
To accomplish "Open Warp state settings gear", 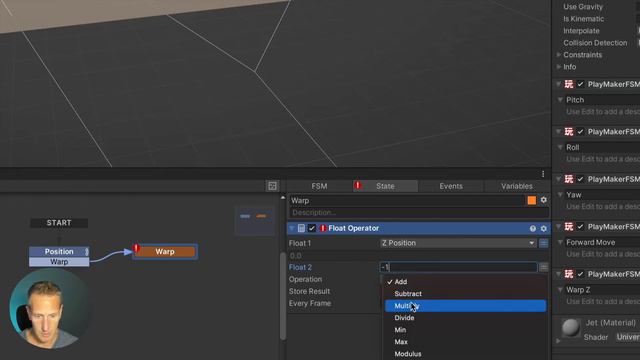I will pyautogui.click(x=544, y=200).
